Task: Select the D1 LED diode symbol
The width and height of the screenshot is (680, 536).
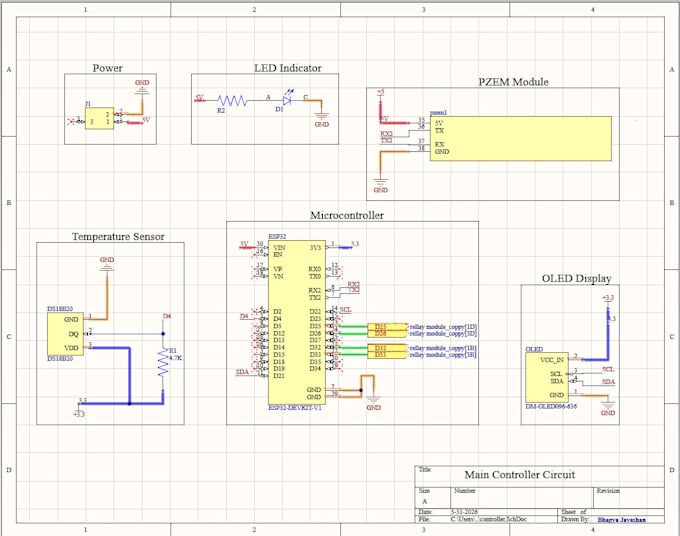Action: click(287, 100)
